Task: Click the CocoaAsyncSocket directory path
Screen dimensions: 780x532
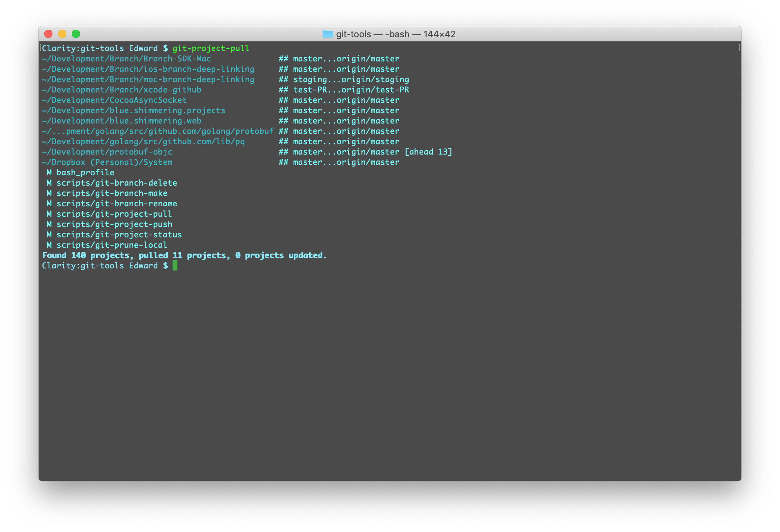Action: click(114, 100)
